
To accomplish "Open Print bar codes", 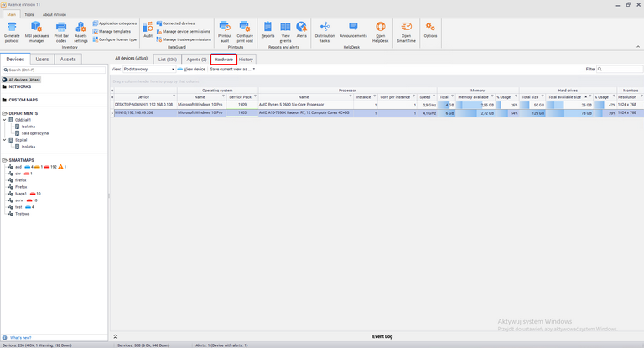I will pos(61,32).
